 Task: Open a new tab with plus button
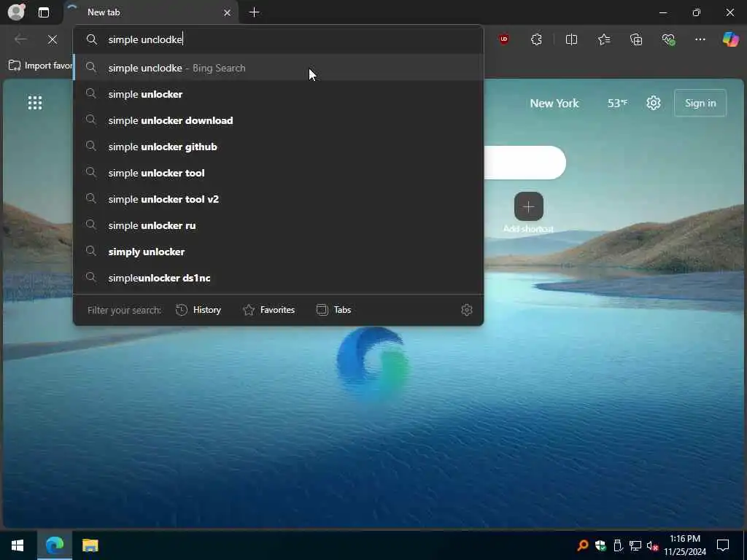click(x=255, y=12)
